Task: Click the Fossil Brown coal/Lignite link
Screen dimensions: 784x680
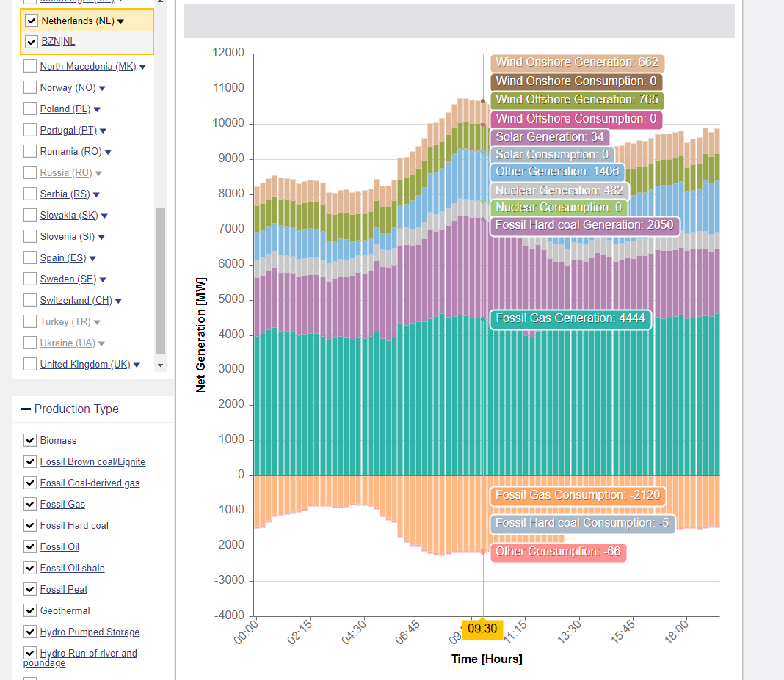Action: pyautogui.click(x=92, y=461)
